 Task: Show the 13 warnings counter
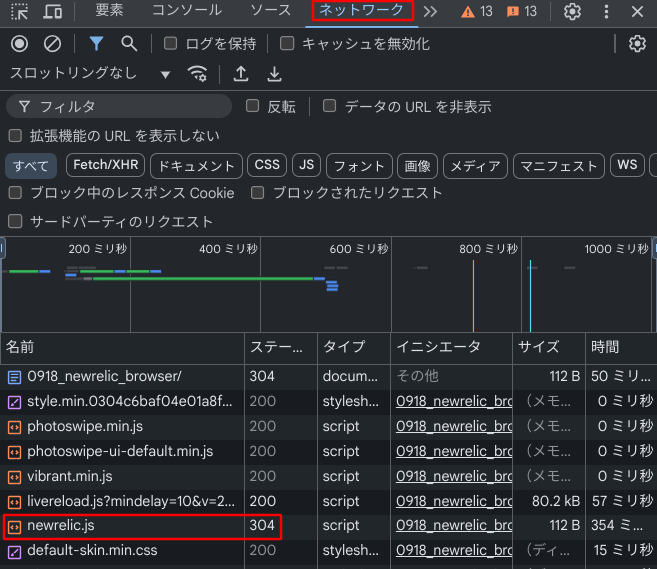click(x=477, y=11)
